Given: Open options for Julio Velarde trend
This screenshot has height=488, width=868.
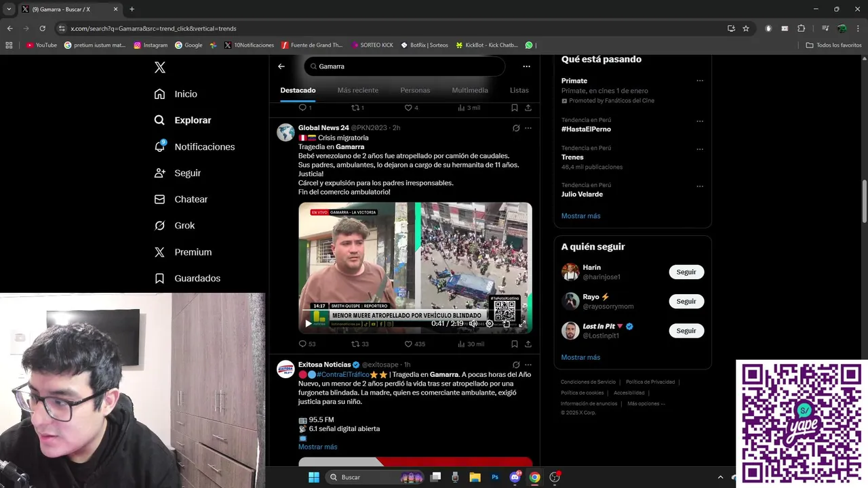Looking at the screenshot, I should tap(700, 186).
